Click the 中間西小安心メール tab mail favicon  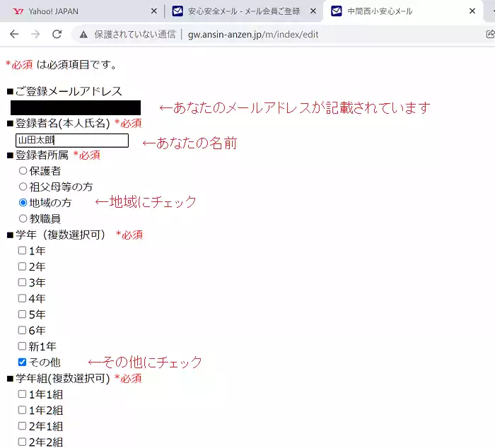coord(336,11)
